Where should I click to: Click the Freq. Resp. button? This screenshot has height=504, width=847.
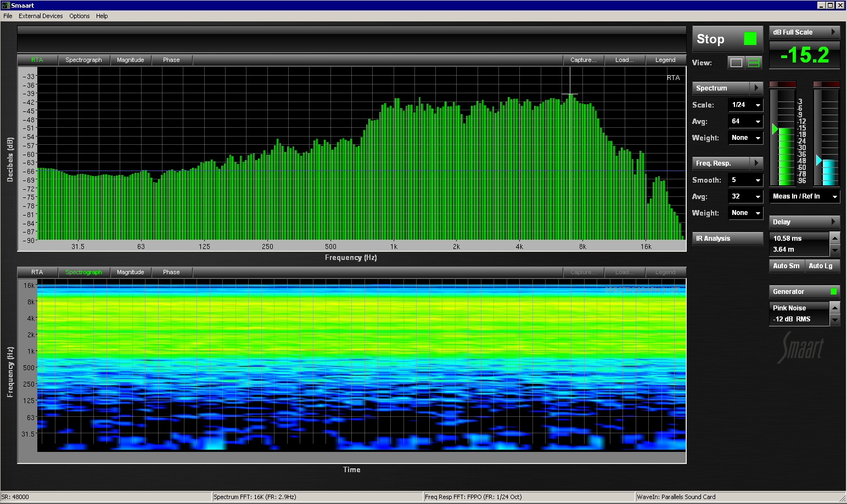721,163
